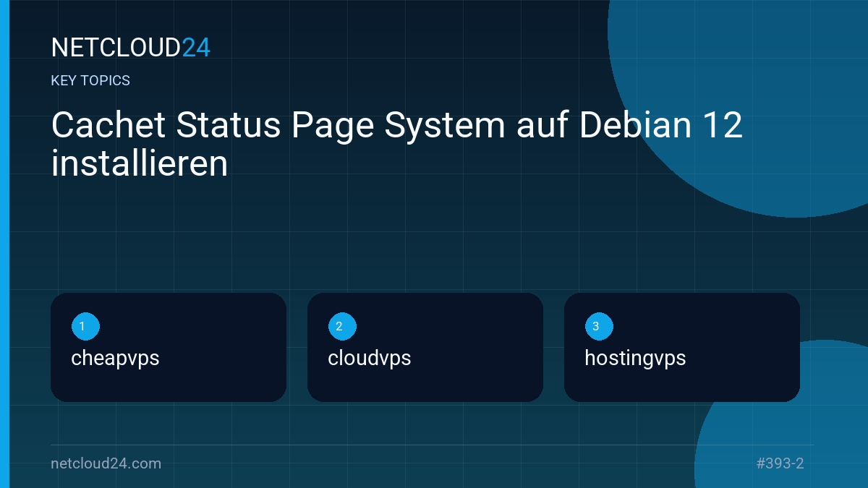Open the netcloud24.com footer link
The height and width of the screenshot is (488, 868).
click(106, 463)
